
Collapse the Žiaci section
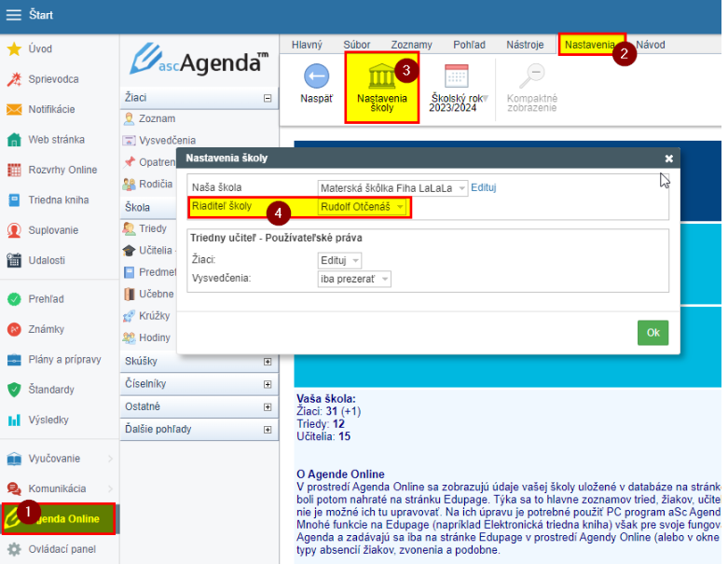[268, 98]
